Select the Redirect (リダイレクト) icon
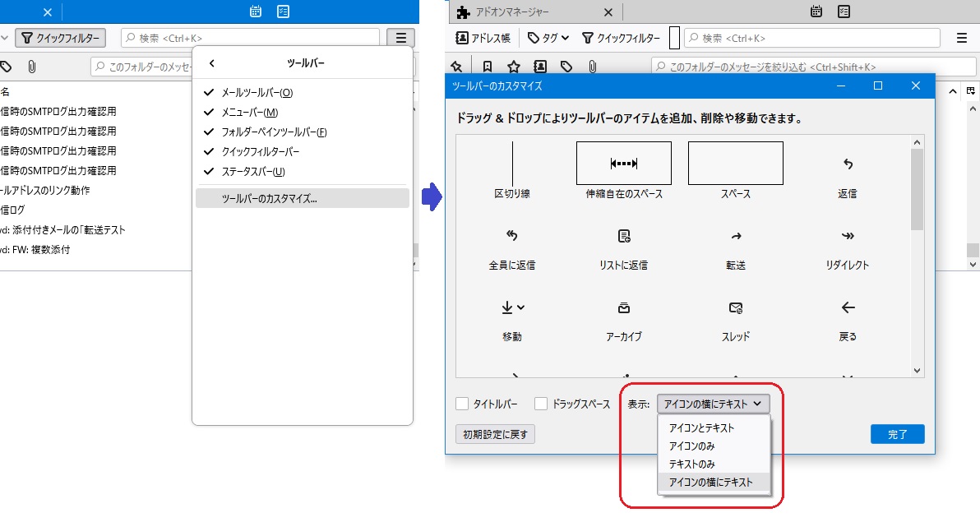Viewport: 980px width, 522px height. coord(848,237)
